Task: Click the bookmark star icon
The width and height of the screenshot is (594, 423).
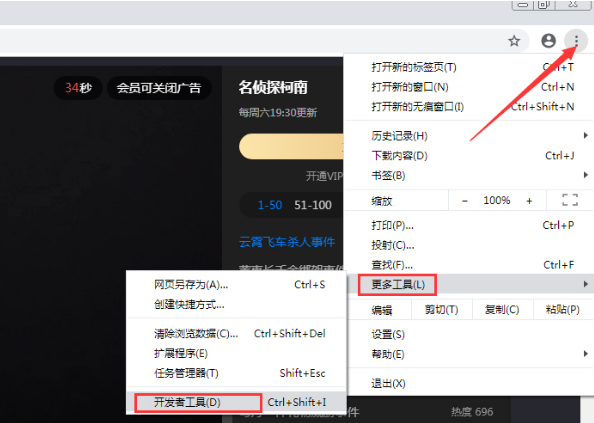Action: coord(514,41)
